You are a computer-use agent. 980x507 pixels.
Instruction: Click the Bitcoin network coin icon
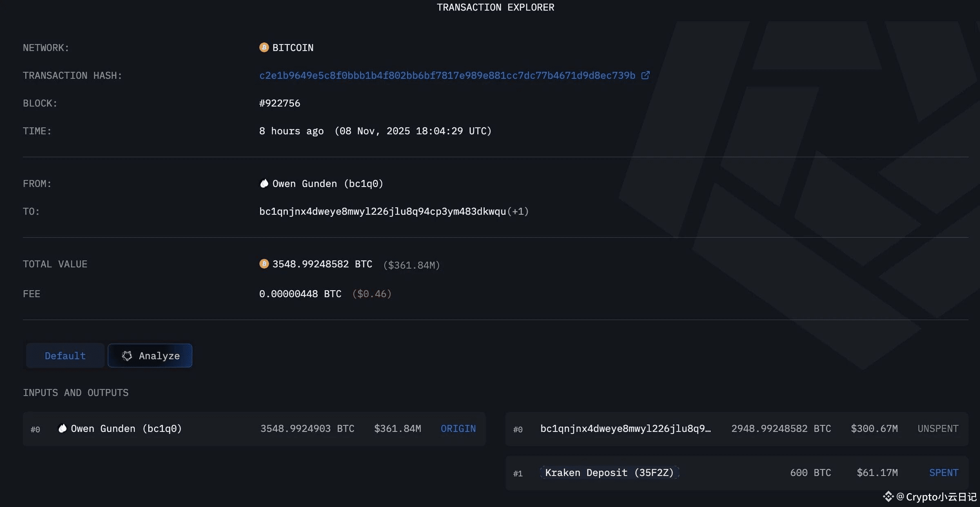click(x=264, y=48)
